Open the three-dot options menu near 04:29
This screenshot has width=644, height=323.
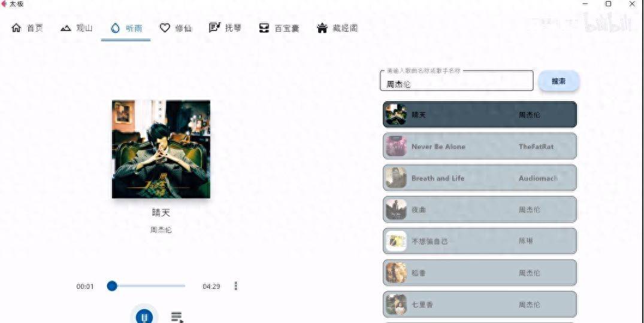click(236, 286)
